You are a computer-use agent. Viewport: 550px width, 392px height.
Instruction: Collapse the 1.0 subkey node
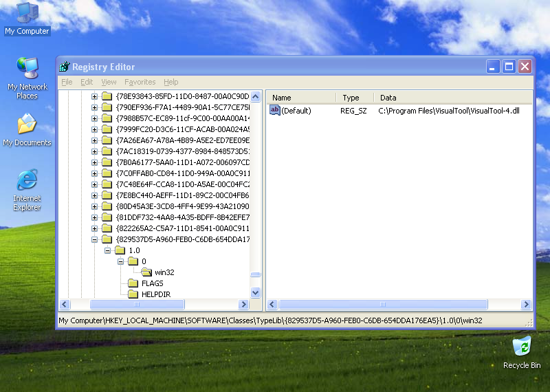pos(108,250)
